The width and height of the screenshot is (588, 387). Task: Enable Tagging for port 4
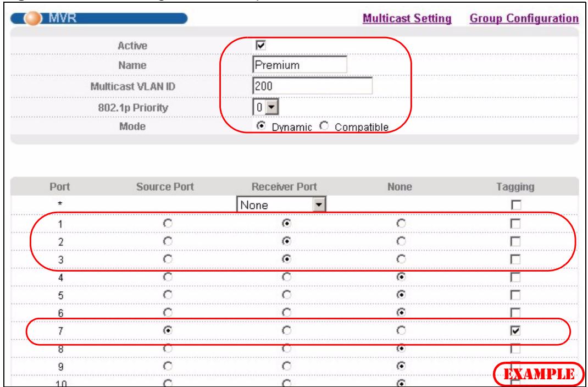point(516,277)
